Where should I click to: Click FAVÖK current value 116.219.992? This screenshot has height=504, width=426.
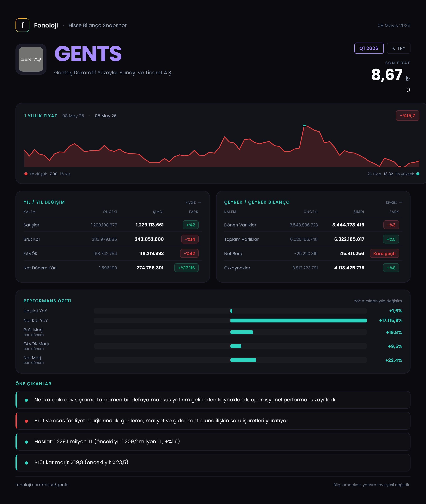point(151,253)
